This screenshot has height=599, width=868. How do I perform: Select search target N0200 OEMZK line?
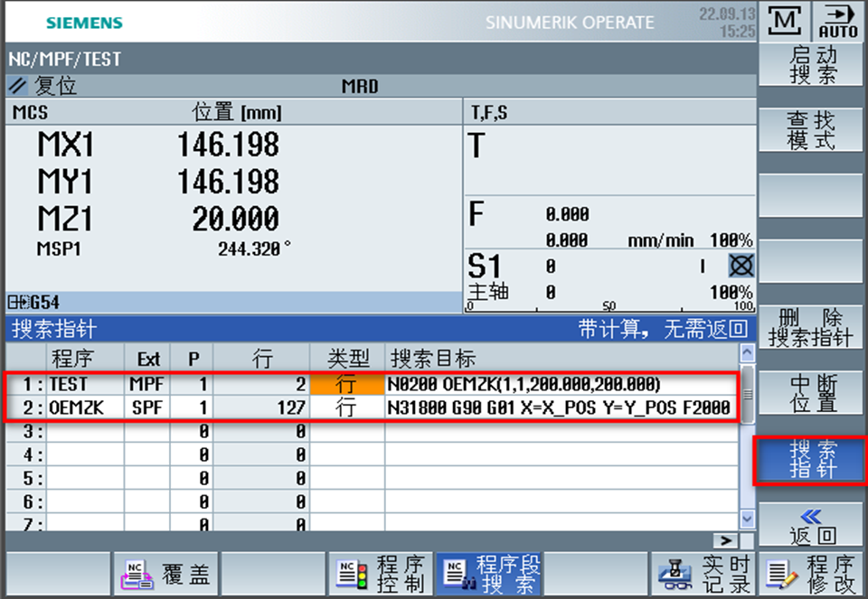click(561, 384)
